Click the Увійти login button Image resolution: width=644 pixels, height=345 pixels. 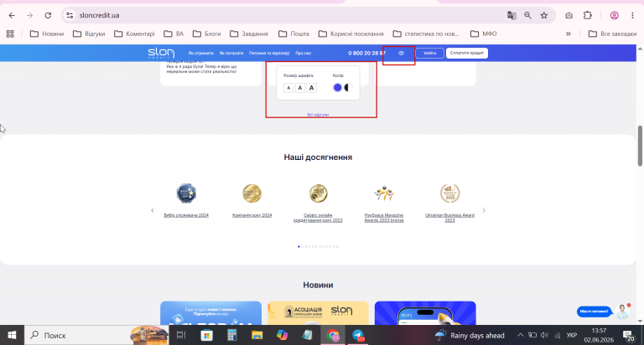(x=429, y=53)
